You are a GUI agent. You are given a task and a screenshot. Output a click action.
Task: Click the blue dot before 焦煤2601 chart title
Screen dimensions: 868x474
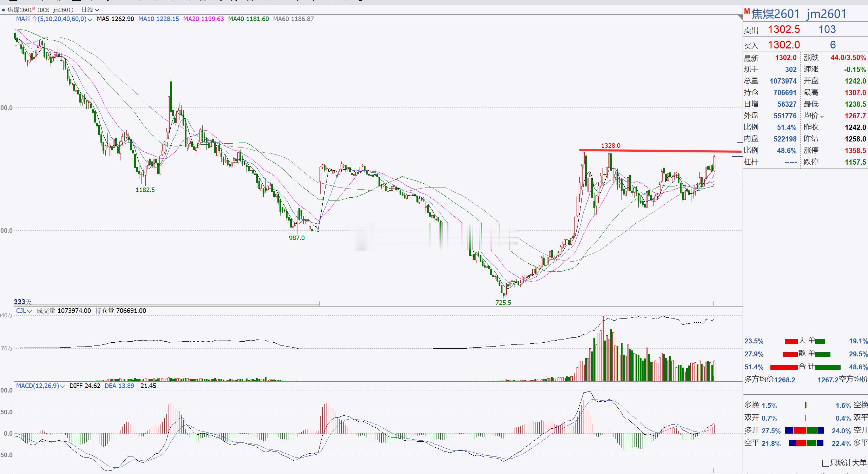[x=4, y=10]
